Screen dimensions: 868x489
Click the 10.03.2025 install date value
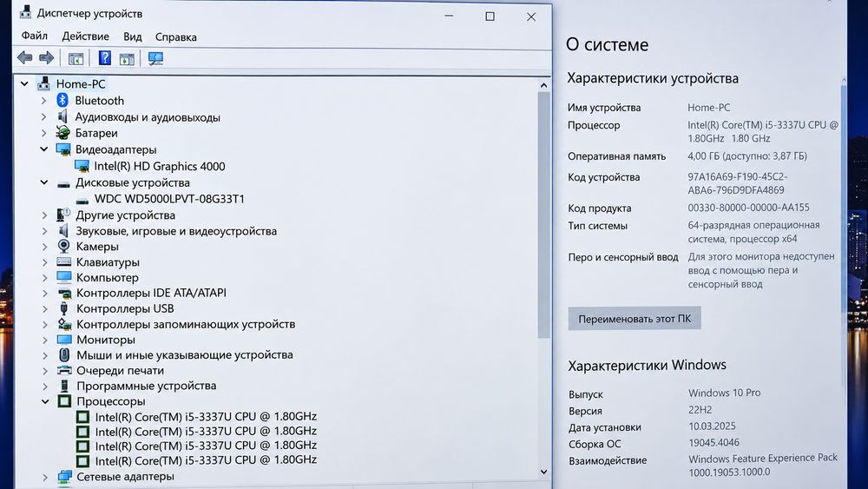(712, 426)
